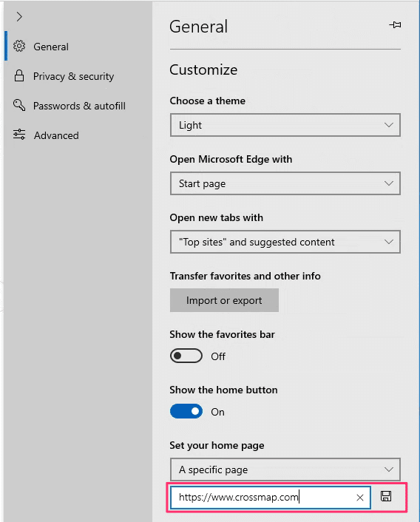
Task: Click the gear icon beside General
Action: (x=19, y=46)
